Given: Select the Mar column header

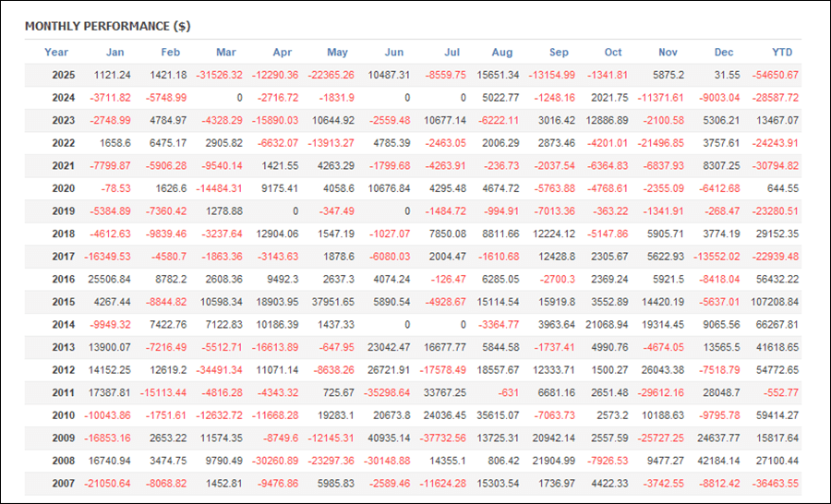Looking at the screenshot, I should (225, 53).
